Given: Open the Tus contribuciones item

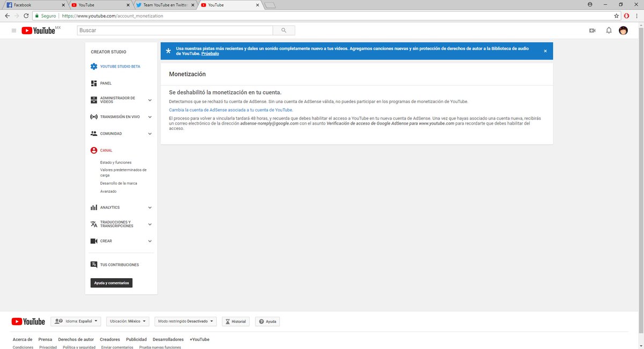Looking at the screenshot, I should (120, 265).
